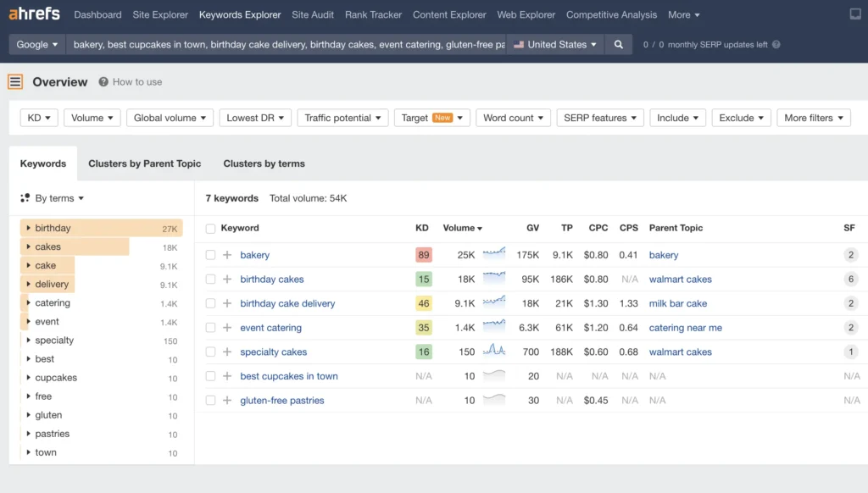868x493 pixels.
Task: Click the How to use help icon
Action: pyautogui.click(x=103, y=82)
